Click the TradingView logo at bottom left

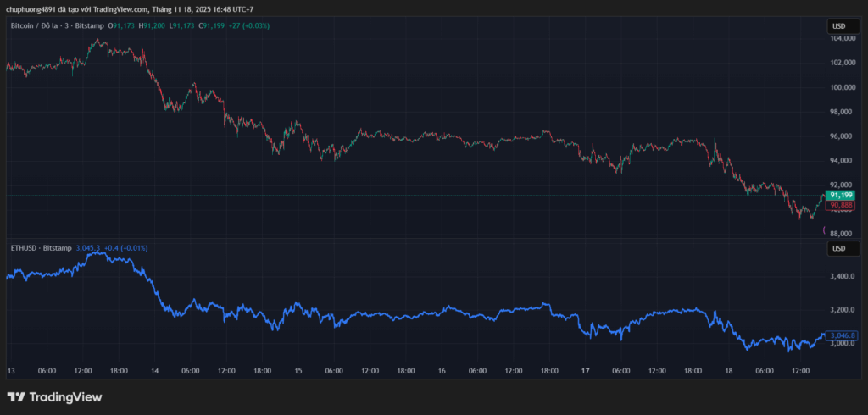(x=54, y=396)
